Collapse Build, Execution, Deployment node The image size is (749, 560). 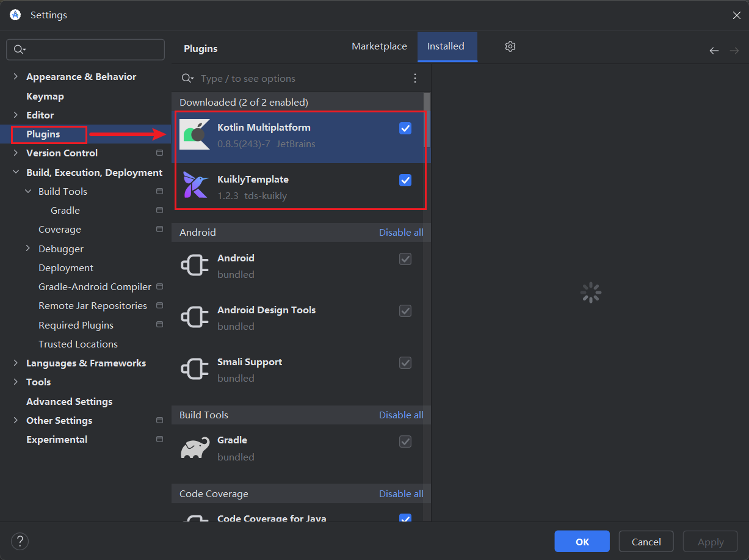coord(16,172)
